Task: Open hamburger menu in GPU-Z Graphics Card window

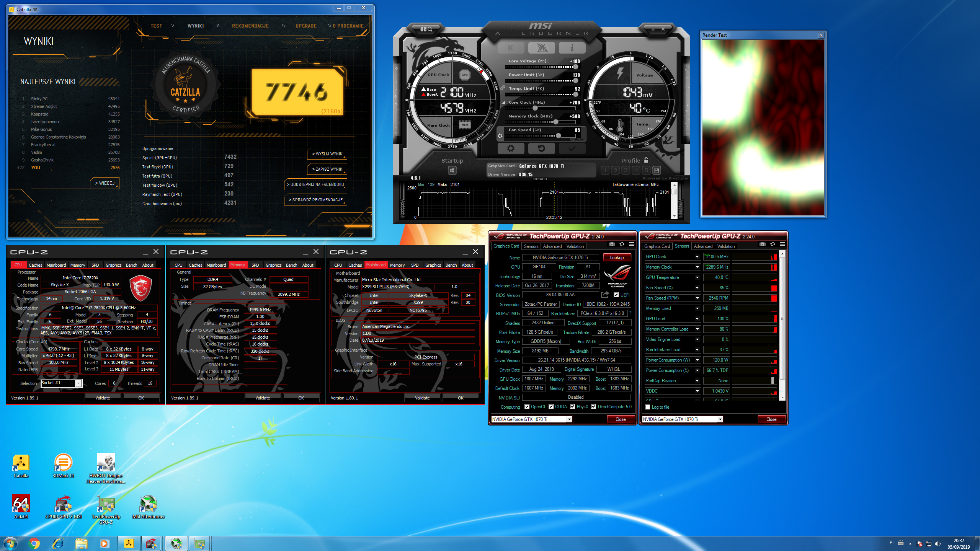Action: click(x=631, y=244)
